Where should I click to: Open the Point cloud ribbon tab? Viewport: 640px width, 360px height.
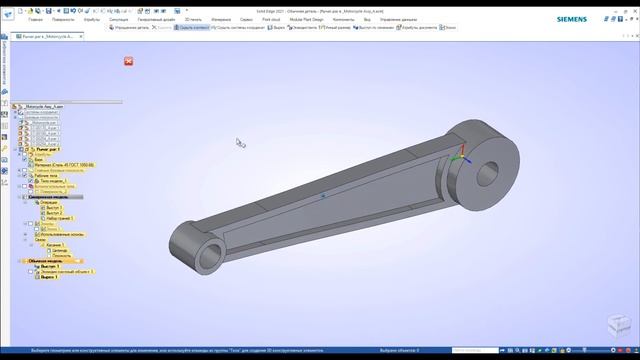click(x=271, y=19)
